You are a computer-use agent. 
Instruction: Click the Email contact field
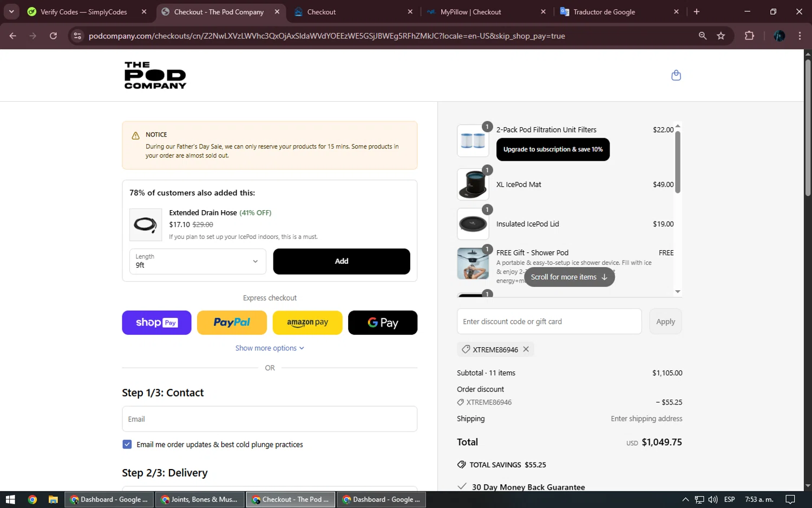point(270,419)
